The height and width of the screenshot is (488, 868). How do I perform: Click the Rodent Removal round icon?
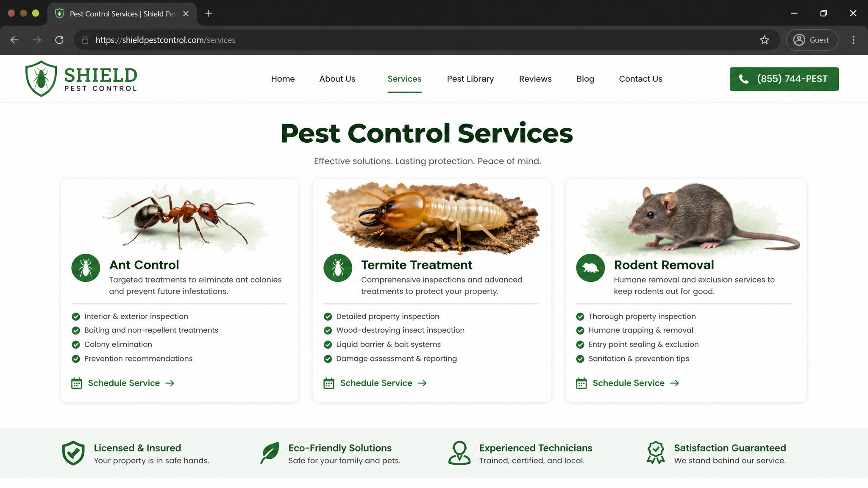click(590, 268)
